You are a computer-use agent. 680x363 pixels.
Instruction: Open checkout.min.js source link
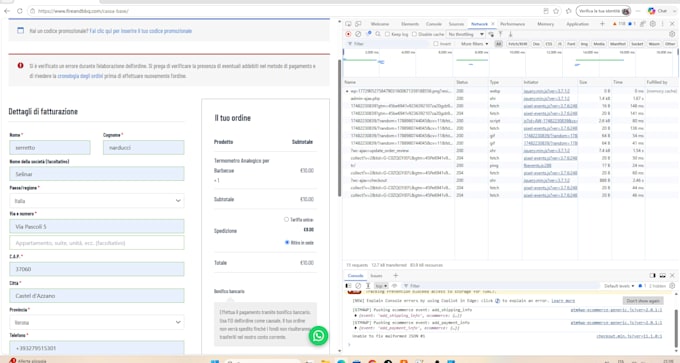click(x=629, y=336)
